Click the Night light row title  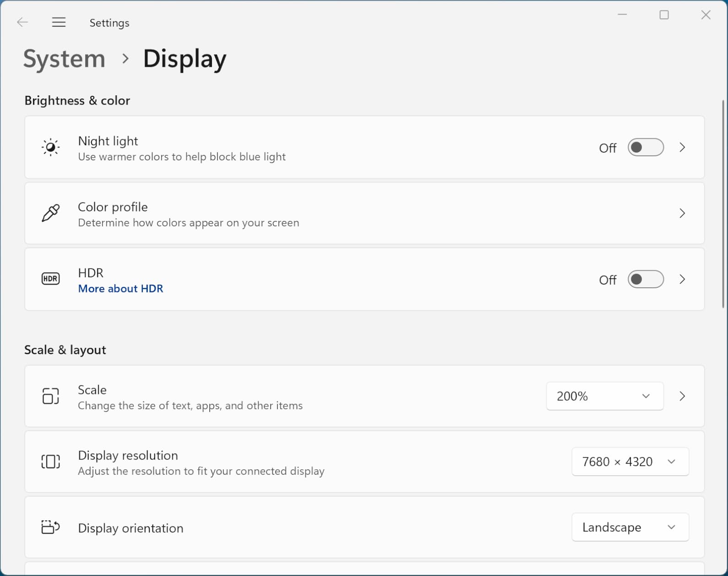108,141
